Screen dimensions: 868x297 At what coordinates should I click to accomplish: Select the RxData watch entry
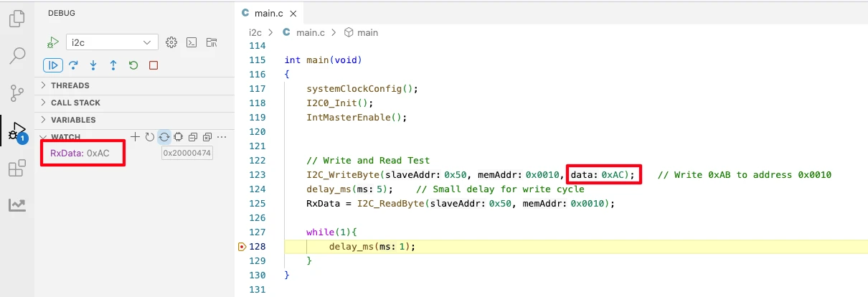80,154
